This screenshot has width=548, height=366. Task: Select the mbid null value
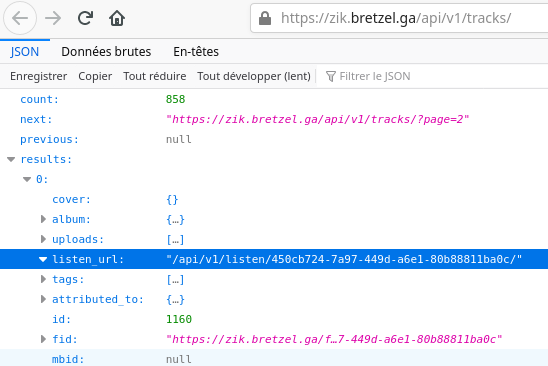pos(179,359)
